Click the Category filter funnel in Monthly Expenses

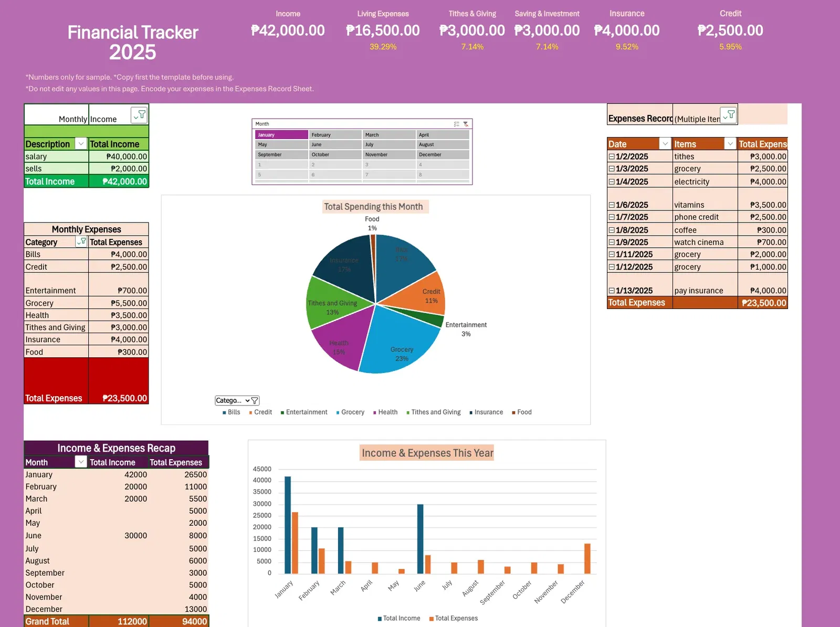pyautogui.click(x=82, y=242)
